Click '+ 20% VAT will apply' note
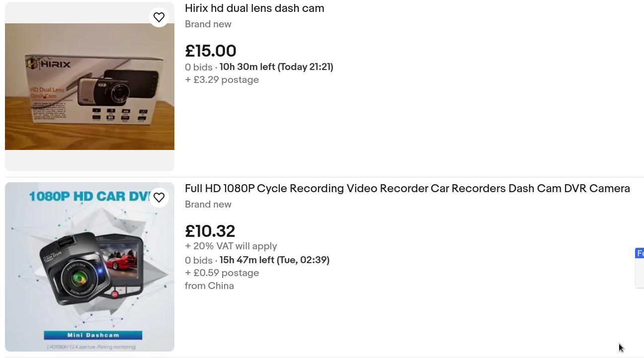The width and height of the screenshot is (644, 358). point(231,246)
